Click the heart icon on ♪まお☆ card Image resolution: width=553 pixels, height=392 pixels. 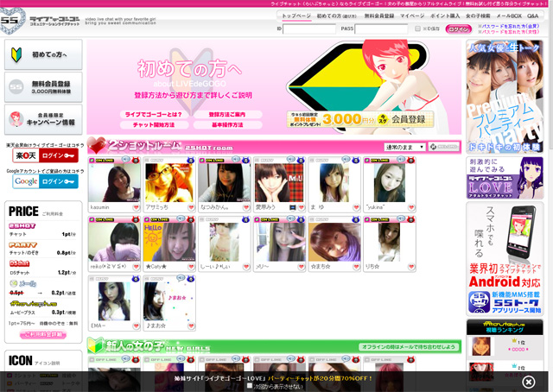191,326
